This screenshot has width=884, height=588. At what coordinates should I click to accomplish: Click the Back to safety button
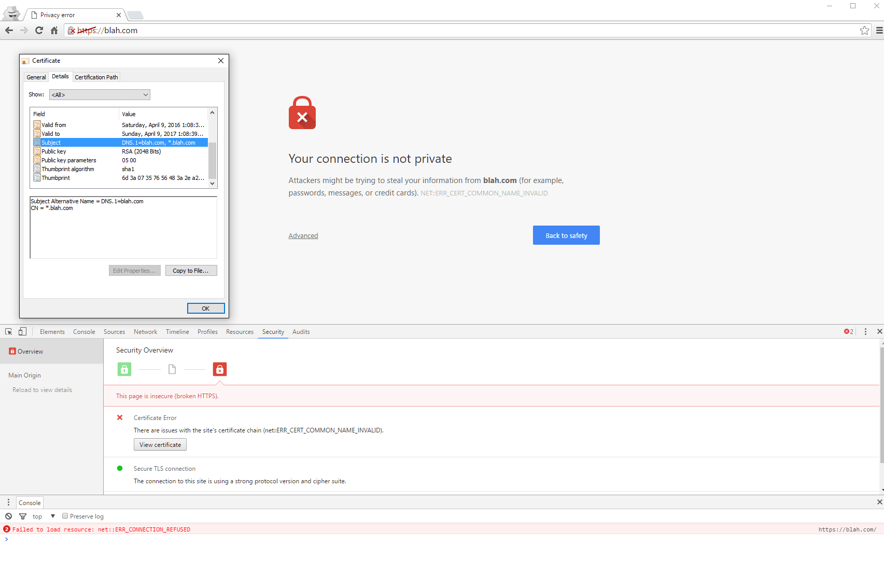tap(566, 235)
